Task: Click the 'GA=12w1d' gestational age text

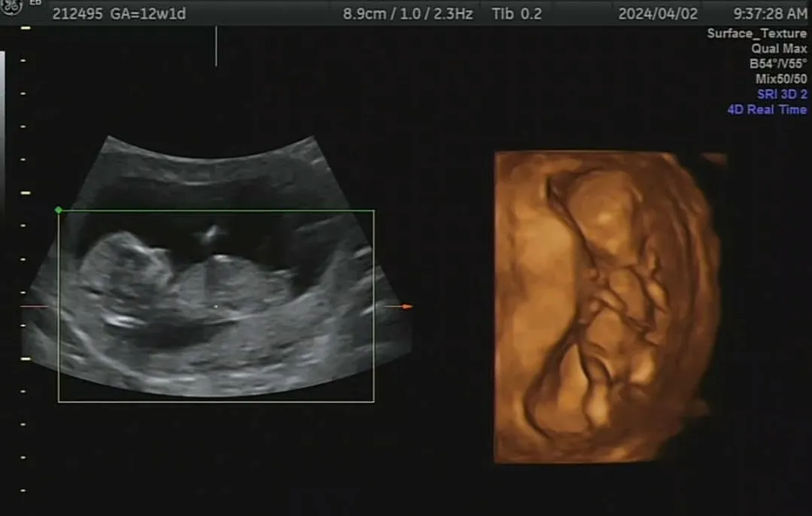Action: tap(148, 14)
